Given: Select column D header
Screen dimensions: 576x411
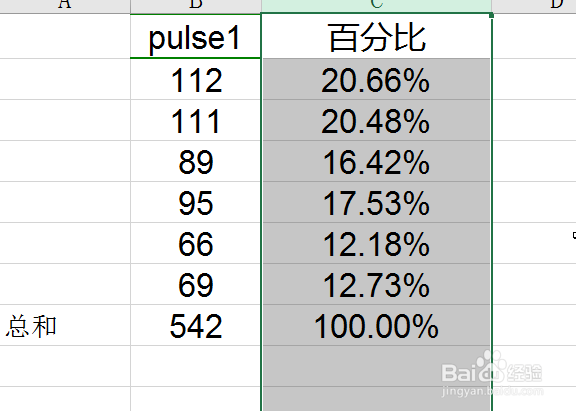Looking at the screenshot, I should (x=534, y=6).
